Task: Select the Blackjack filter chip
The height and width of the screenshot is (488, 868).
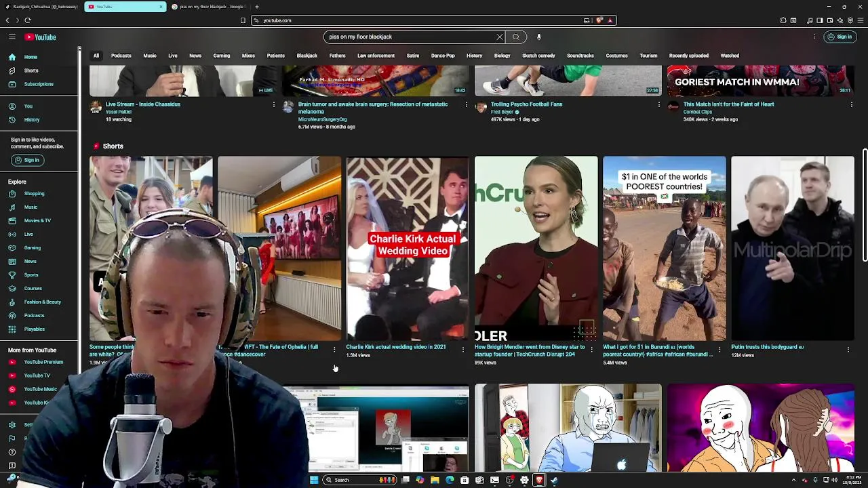Action: (x=307, y=56)
